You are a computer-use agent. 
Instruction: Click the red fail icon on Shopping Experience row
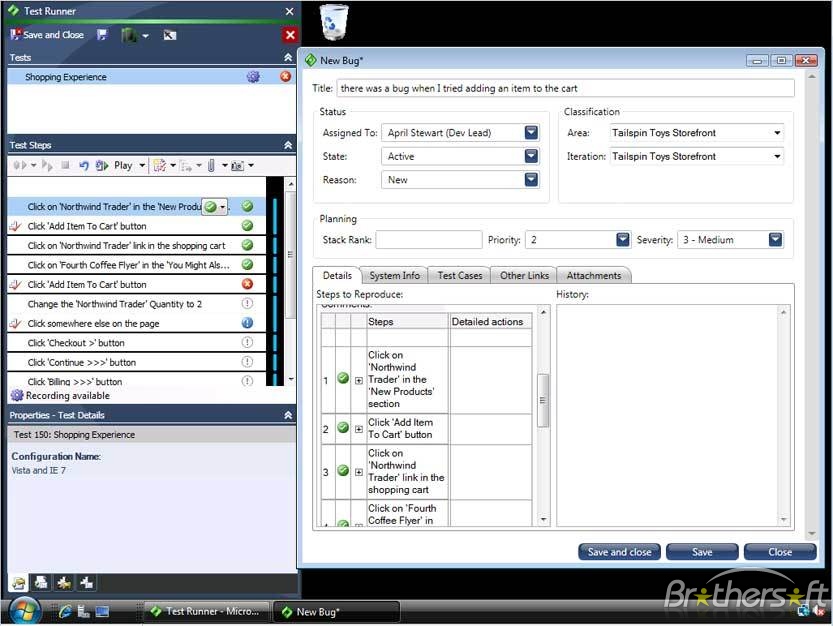[x=285, y=77]
